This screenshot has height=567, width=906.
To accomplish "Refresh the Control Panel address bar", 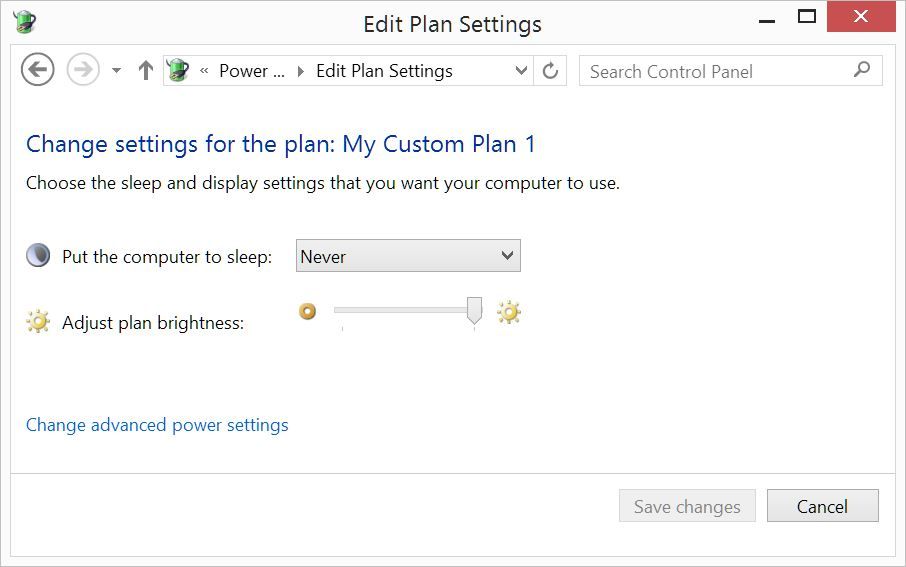I will [550, 71].
